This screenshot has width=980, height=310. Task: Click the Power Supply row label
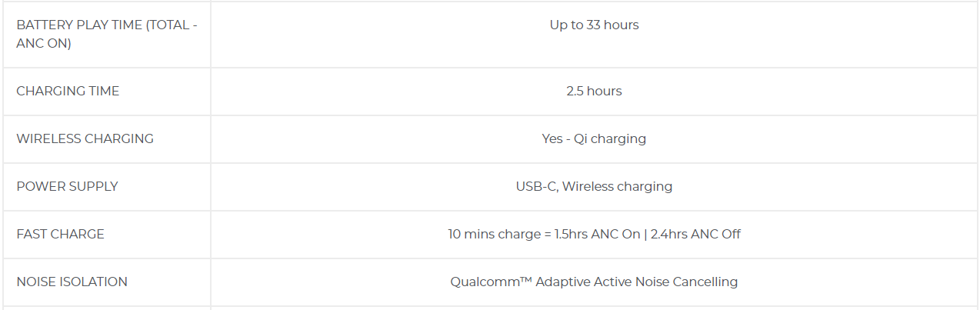tap(67, 186)
